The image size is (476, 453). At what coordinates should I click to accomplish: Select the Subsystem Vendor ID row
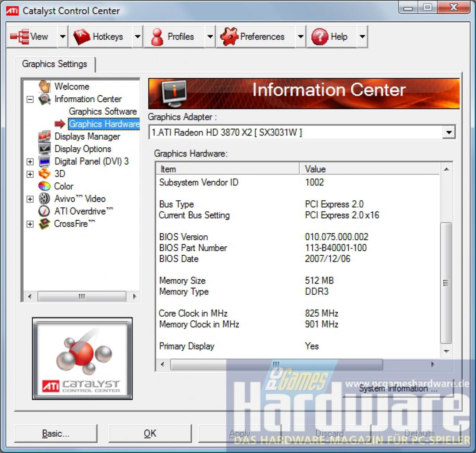(298, 182)
